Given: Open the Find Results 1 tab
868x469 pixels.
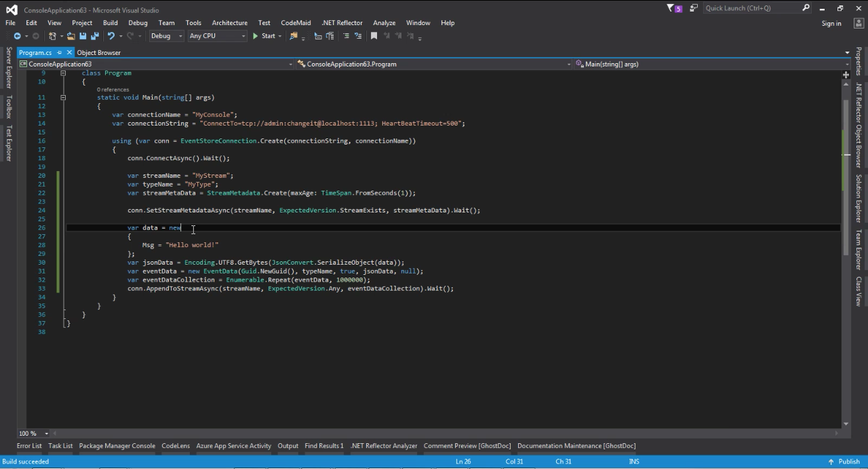Looking at the screenshot, I should [x=324, y=446].
